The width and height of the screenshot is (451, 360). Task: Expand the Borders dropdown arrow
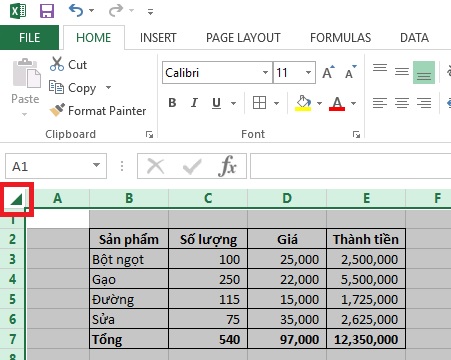click(x=276, y=103)
